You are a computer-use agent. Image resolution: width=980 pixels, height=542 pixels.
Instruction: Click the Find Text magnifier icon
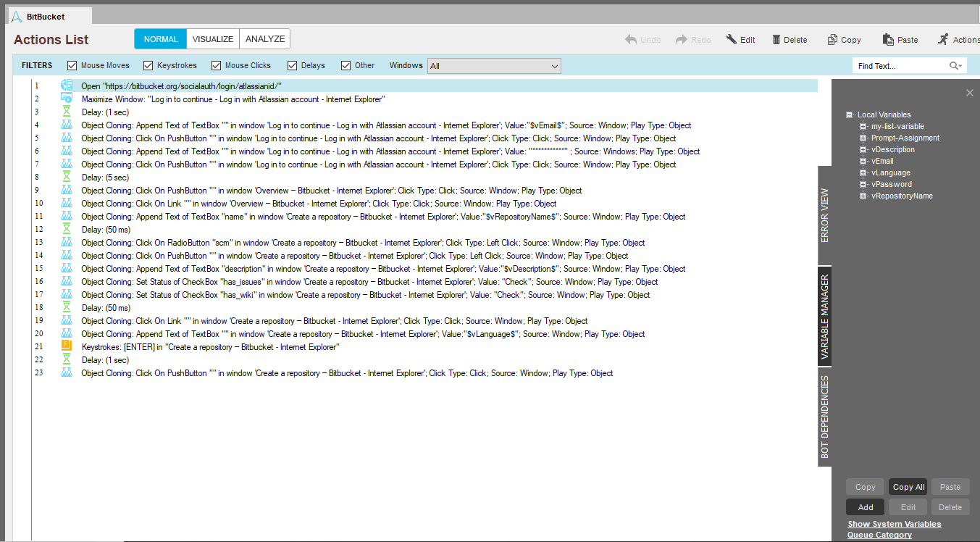pos(956,66)
